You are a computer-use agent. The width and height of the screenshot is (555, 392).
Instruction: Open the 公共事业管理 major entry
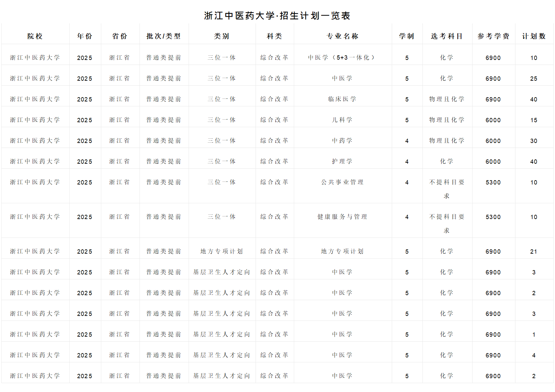point(342,182)
